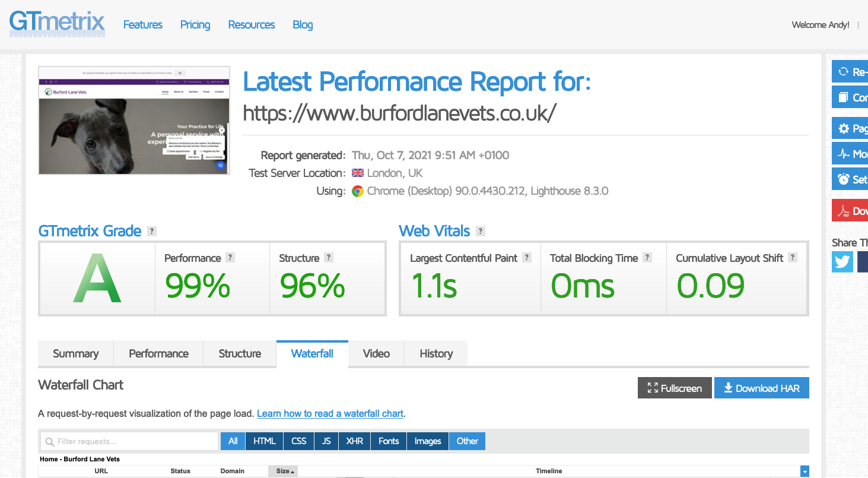
Task: Toggle the JS request filter
Action: [x=326, y=441]
